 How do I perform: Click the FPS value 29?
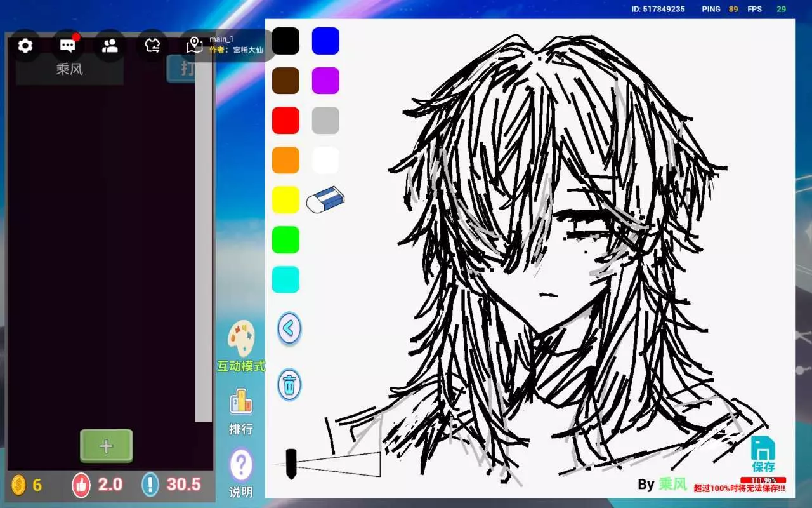pos(782,9)
